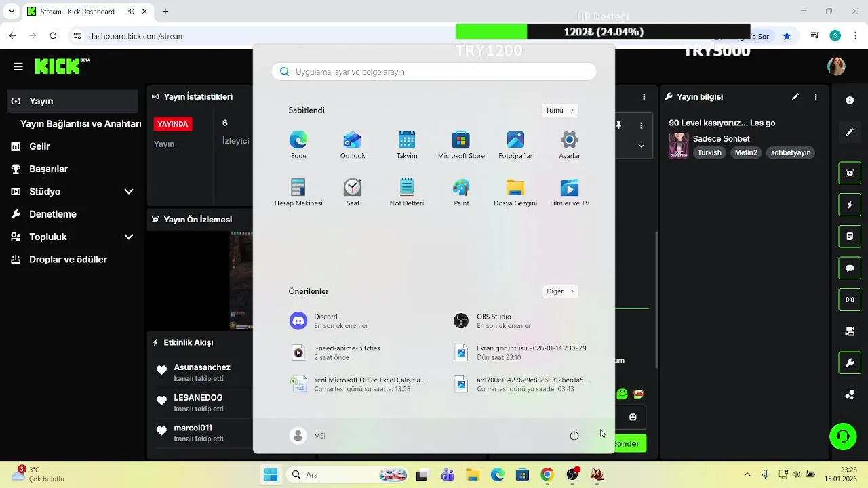Image resolution: width=868 pixels, height=488 pixels.
Task: Show more recommendations with Diğer
Action: pos(560,291)
